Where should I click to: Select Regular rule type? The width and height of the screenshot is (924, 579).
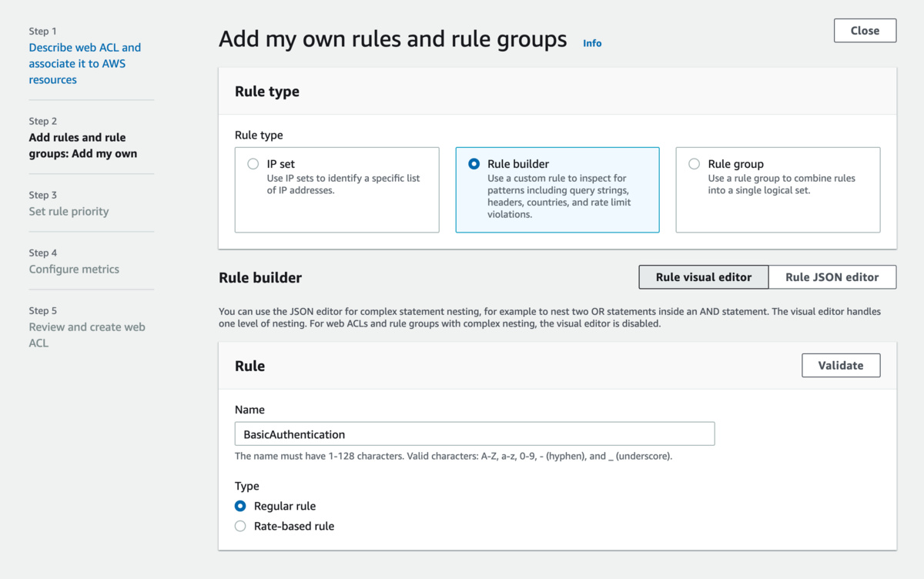click(240, 506)
